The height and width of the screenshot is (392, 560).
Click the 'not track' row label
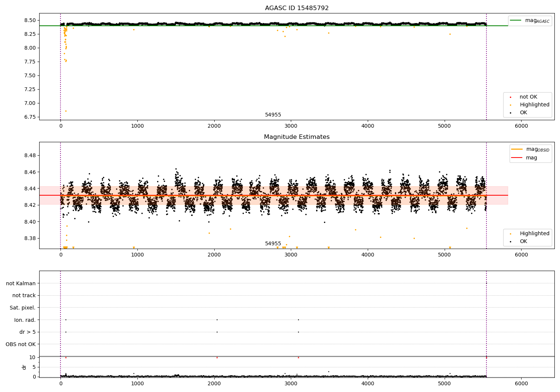(24, 296)
